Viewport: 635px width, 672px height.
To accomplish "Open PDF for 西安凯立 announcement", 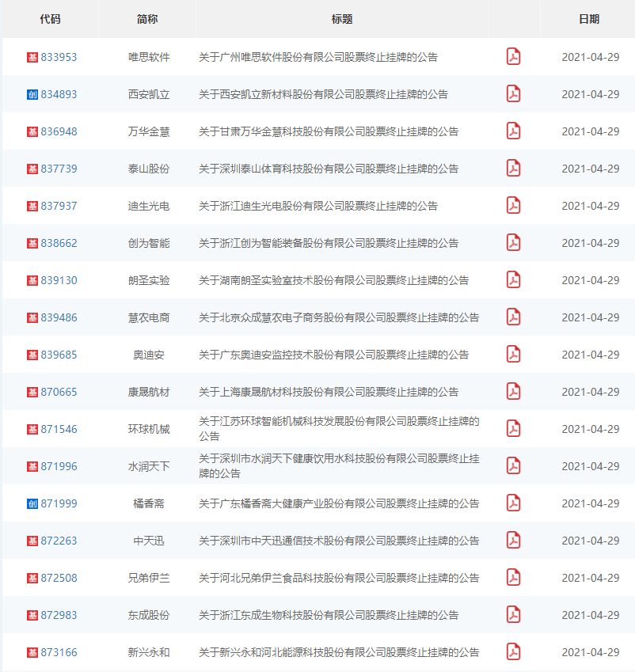I will click(513, 94).
